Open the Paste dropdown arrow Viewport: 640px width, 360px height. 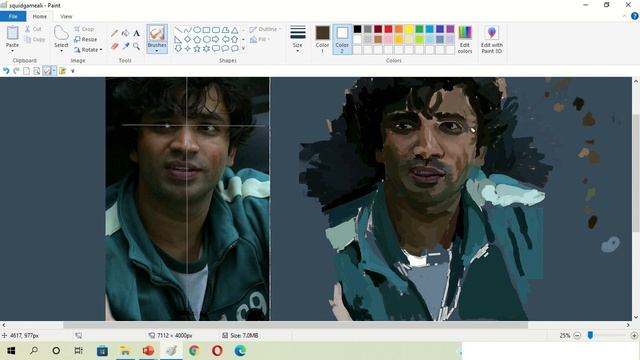(12, 51)
